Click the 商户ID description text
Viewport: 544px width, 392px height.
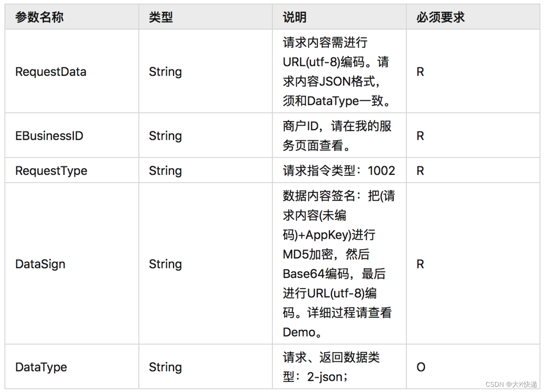tap(337, 136)
